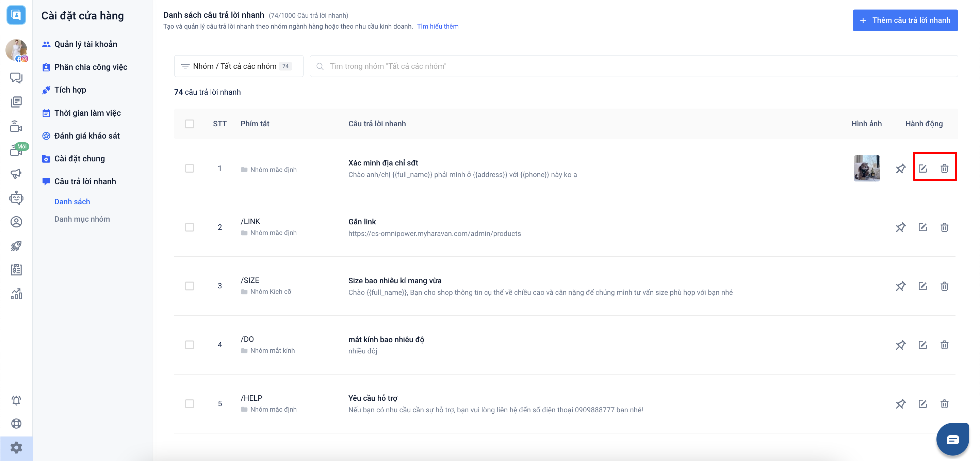Image resolution: width=980 pixels, height=461 pixels.
Task: Click the megaphone broadcast sidebar icon
Action: pos(16,174)
